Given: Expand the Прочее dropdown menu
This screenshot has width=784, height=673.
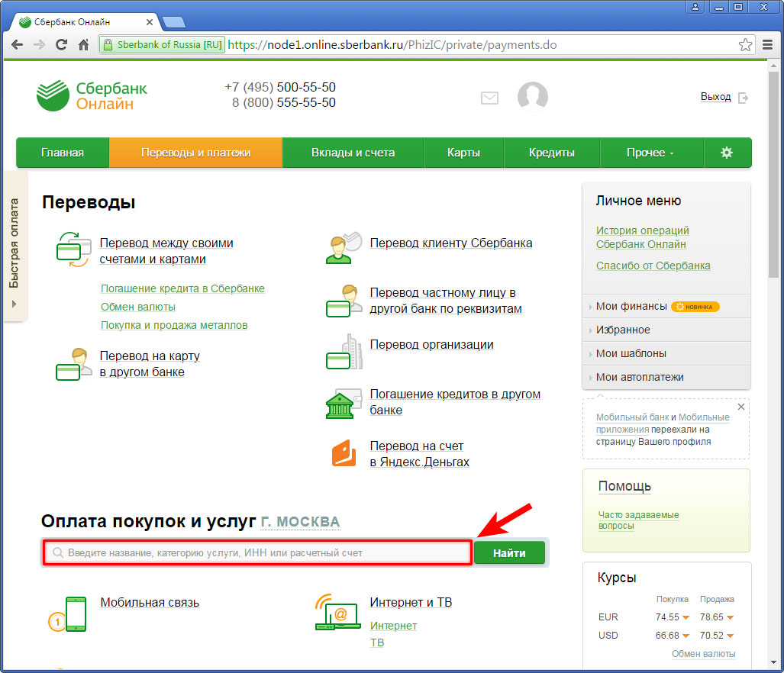Looking at the screenshot, I should pyautogui.click(x=650, y=153).
